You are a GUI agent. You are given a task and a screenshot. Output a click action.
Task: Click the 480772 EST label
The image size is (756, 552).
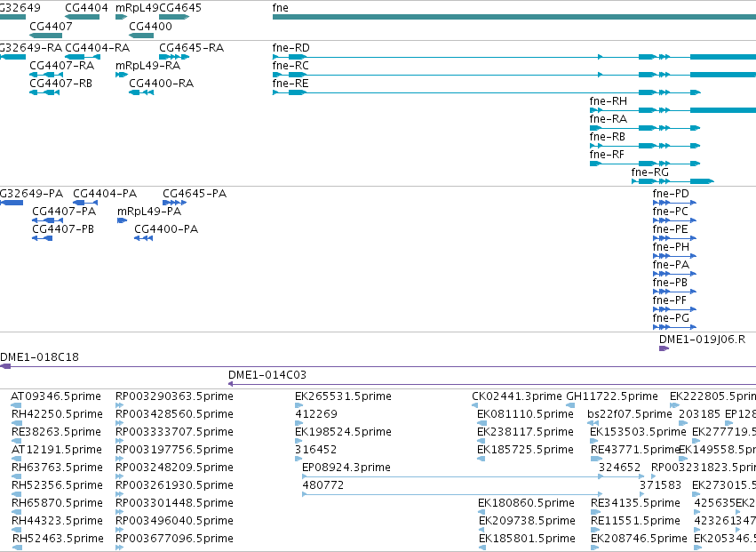[323, 485]
